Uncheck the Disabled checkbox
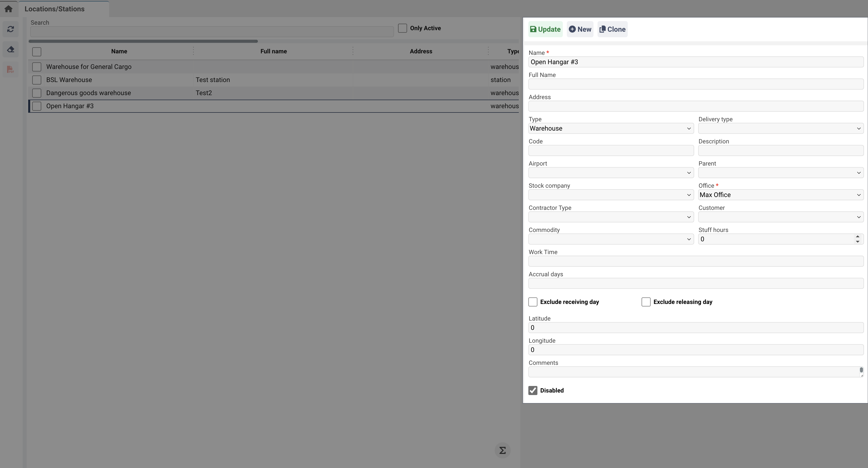Screen dimensions: 868x468 click(533, 391)
